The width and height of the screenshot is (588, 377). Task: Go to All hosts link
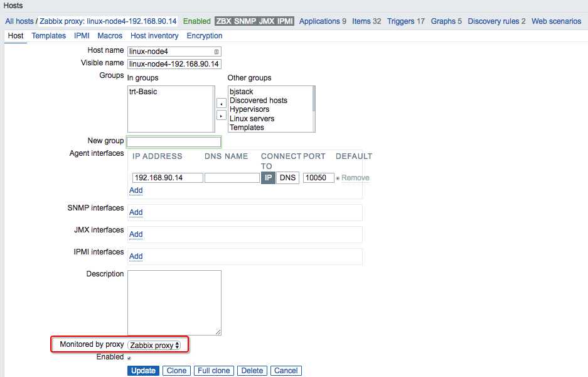coord(19,21)
